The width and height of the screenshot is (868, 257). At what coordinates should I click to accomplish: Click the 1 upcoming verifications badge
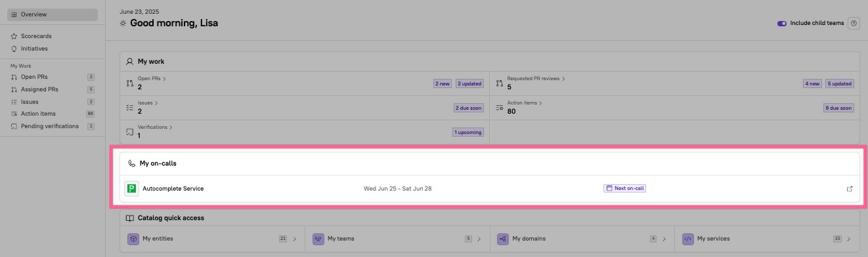467,132
